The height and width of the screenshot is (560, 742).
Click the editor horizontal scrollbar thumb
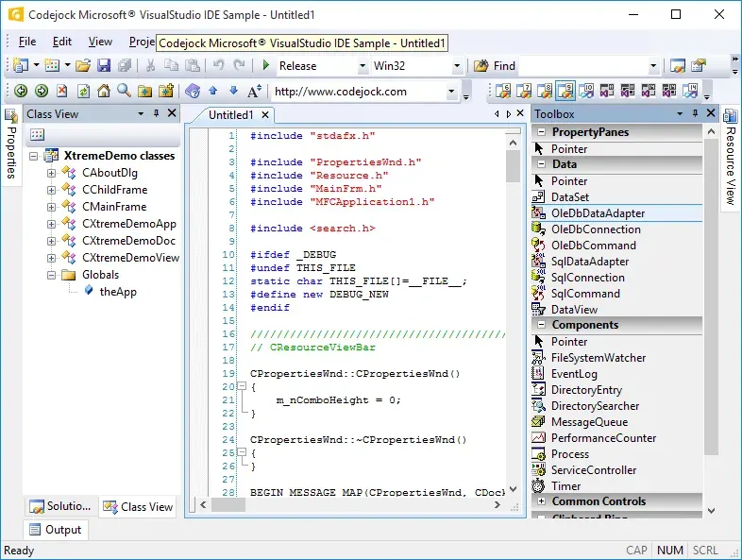tap(228, 505)
